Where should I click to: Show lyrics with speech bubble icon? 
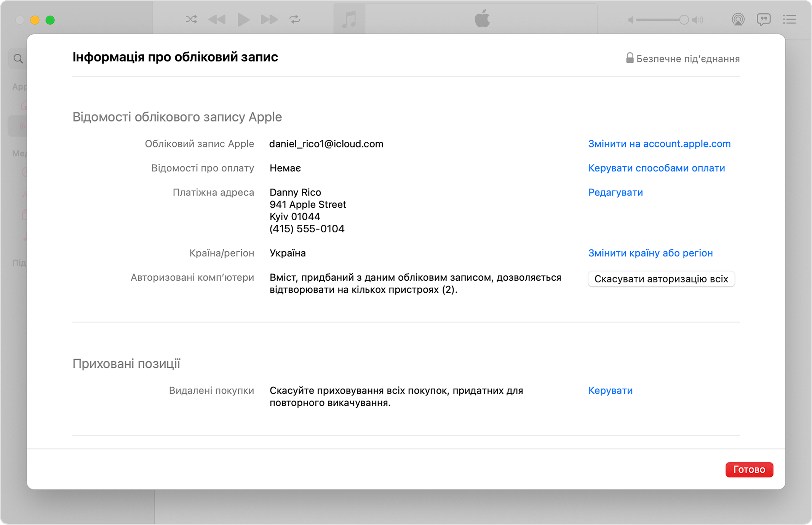tap(764, 19)
